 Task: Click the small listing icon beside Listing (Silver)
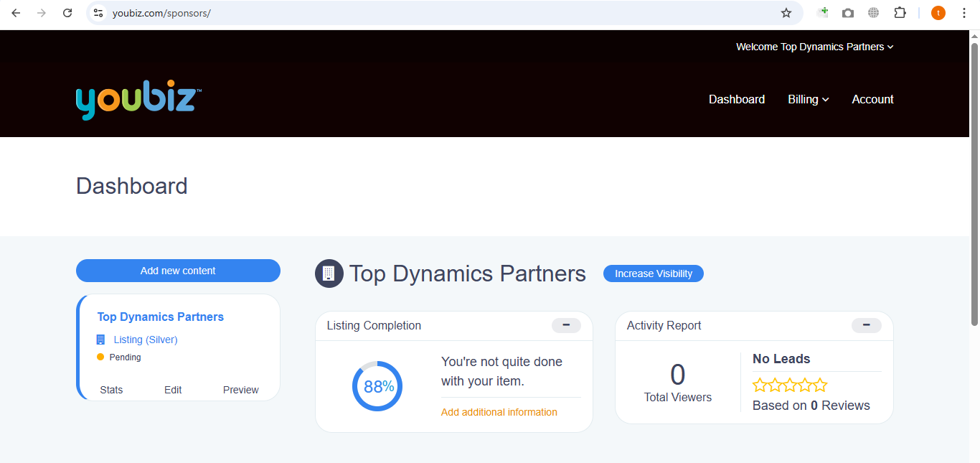(100, 340)
